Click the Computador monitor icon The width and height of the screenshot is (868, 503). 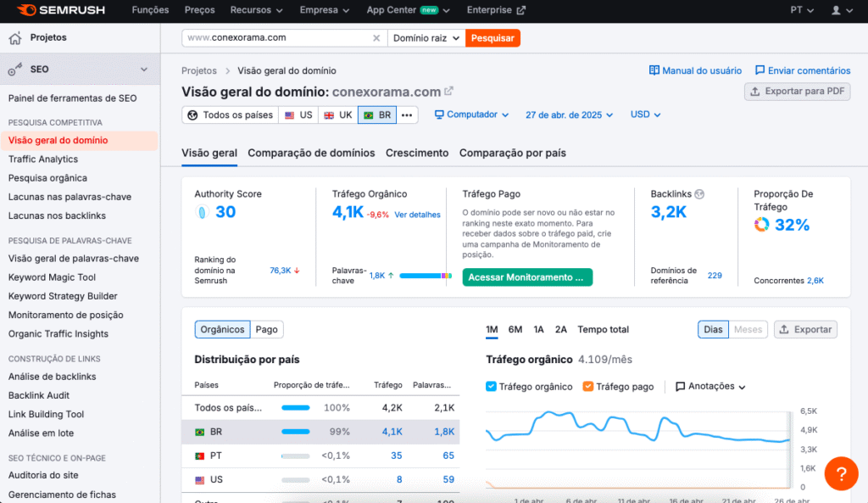coord(439,115)
